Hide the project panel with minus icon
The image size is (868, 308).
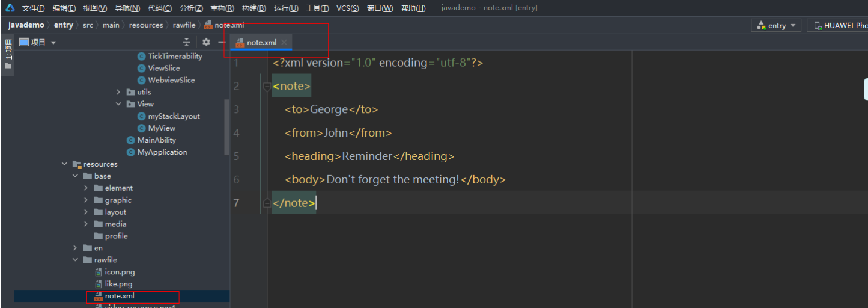tap(222, 42)
